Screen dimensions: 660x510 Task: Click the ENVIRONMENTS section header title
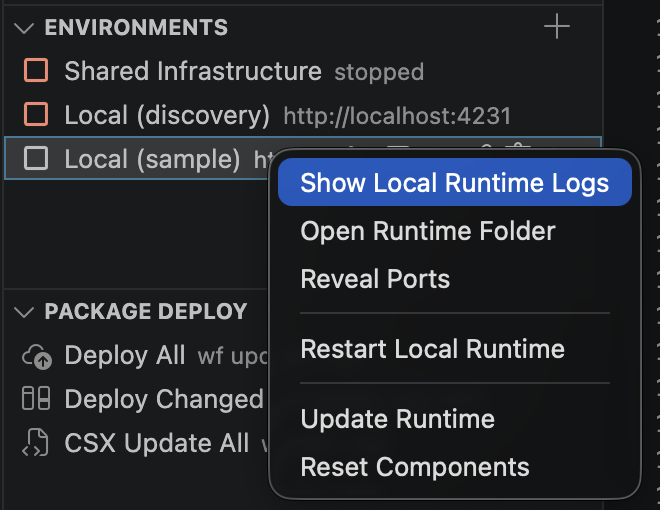pos(136,27)
